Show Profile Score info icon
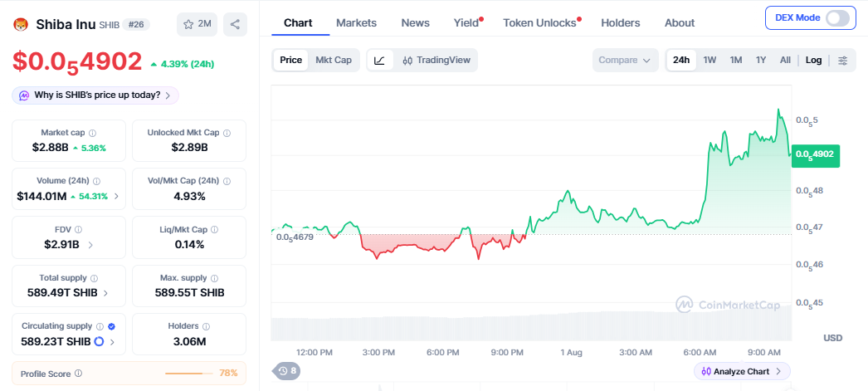Image resolution: width=868 pixels, height=391 pixels. [x=78, y=374]
